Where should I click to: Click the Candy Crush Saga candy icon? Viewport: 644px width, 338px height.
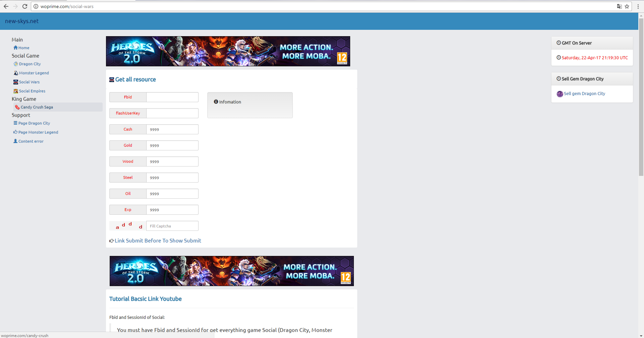click(17, 107)
